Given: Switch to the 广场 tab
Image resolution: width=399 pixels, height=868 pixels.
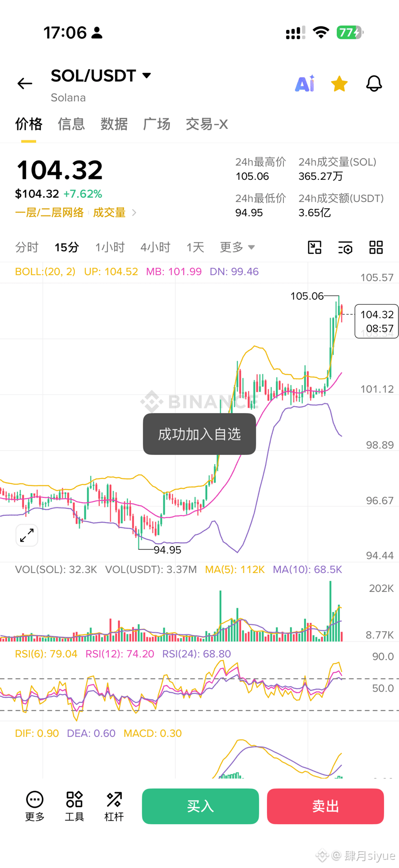Looking at the screenshot, I should (x=157, y=124).
